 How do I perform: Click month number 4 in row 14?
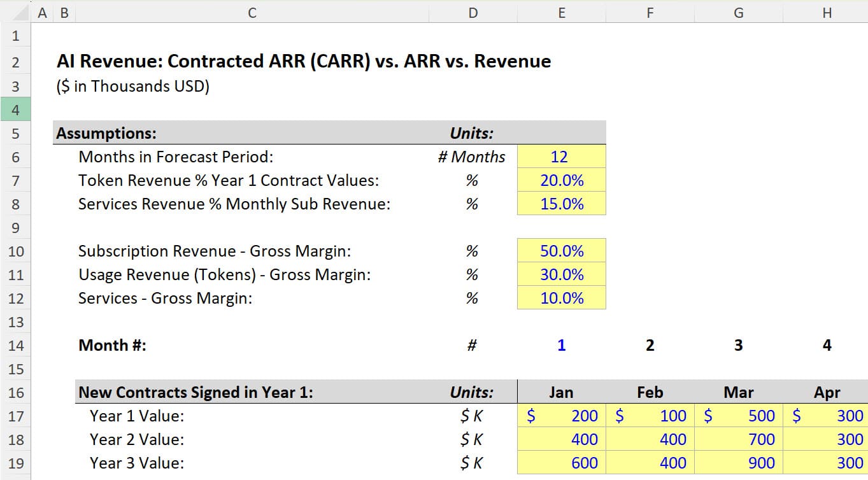(827, 345)
